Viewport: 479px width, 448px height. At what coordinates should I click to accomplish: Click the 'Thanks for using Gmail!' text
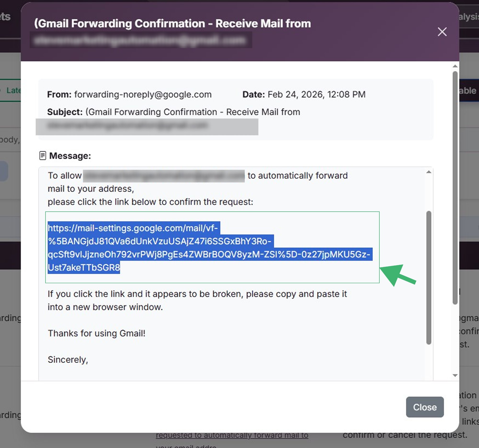click(96, 333)
